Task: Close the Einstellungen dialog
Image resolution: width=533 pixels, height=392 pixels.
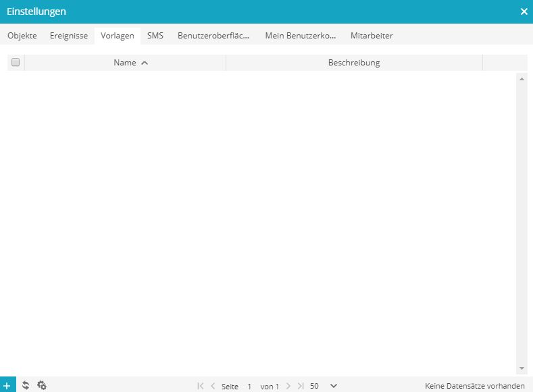Action: (x=524, y=11)
